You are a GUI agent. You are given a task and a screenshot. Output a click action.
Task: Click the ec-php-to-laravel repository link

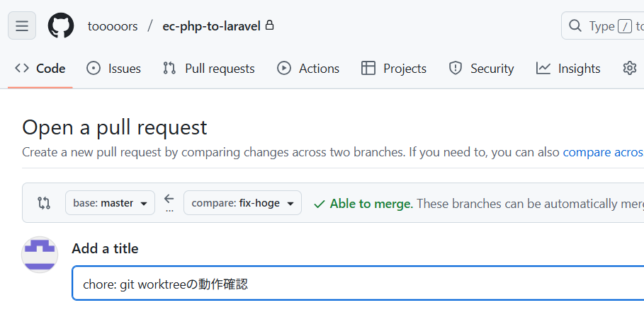point(211,26)
